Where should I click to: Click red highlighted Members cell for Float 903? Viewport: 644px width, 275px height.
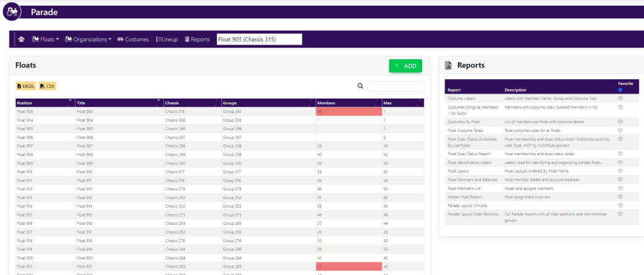[348, 111]
